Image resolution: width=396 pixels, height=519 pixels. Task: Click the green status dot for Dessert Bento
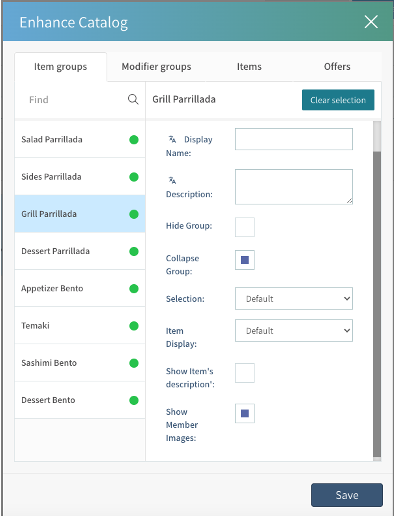click(x=134, y=400)
